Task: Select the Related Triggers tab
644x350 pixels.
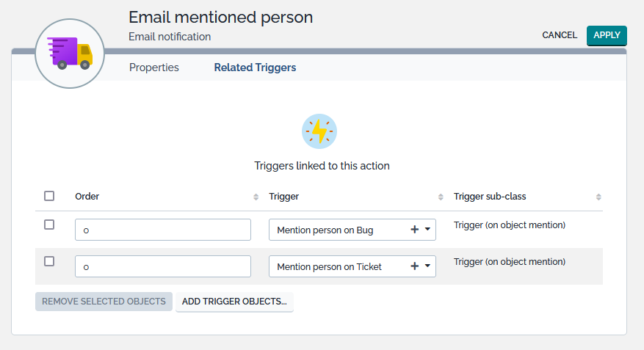Action: (255, 68)
